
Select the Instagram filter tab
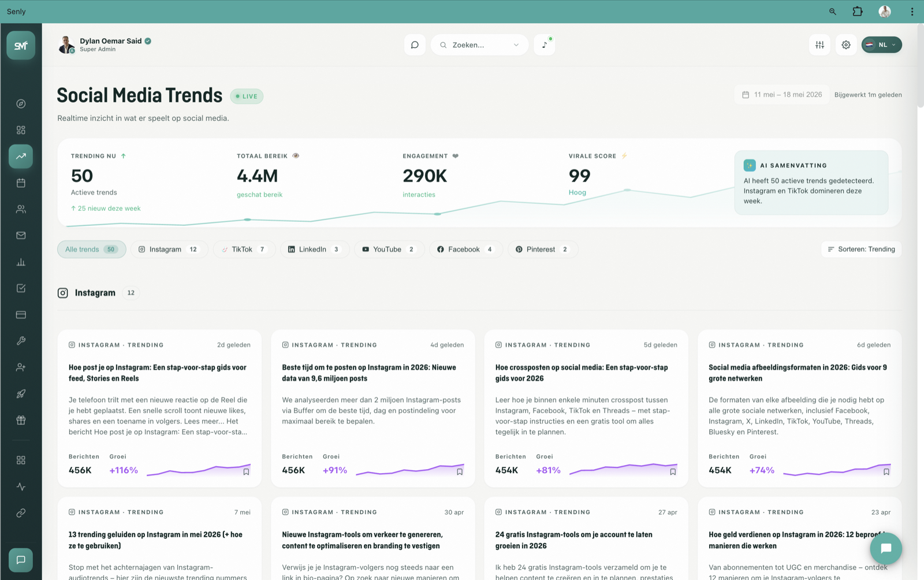click(x=169, y=250)
